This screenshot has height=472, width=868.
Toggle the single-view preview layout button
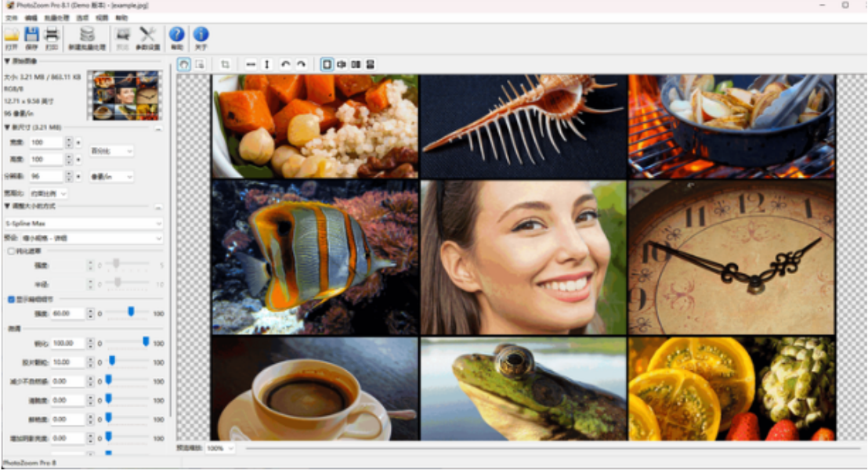point(326,63)
